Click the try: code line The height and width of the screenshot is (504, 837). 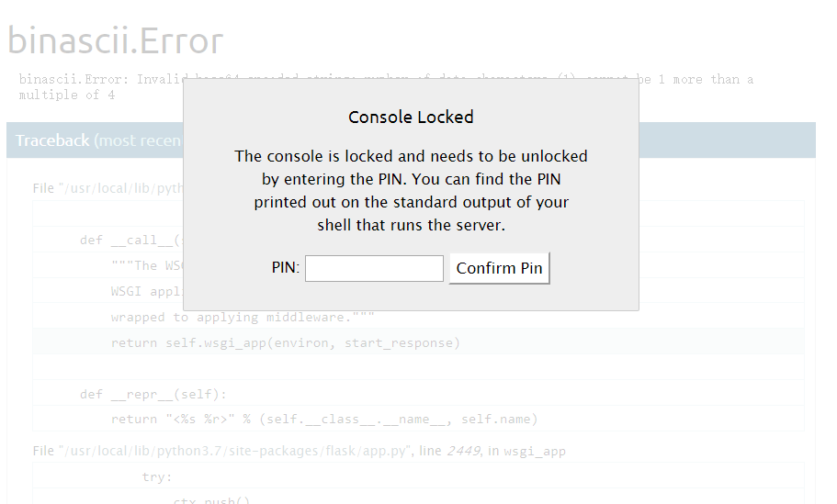pos(419,476)
